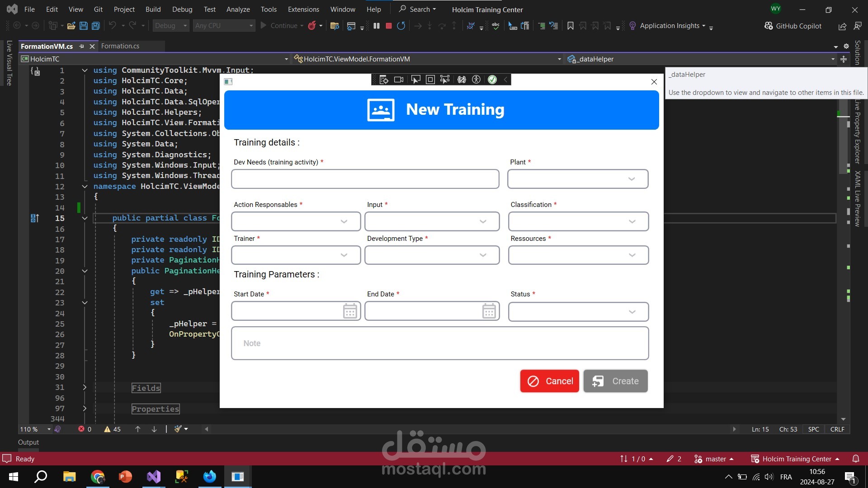Expand the Trainer dropdown

296,255
